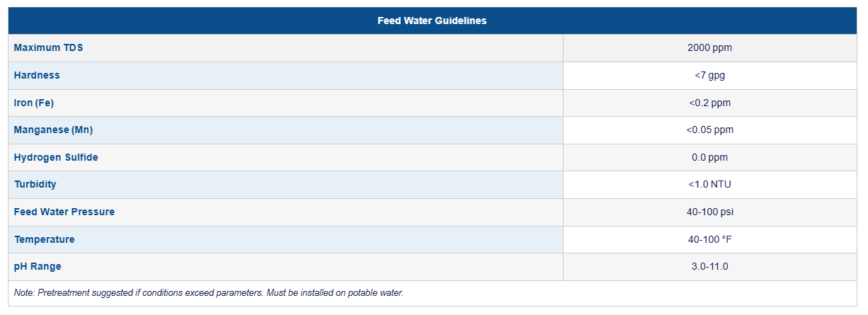Screen dimensions: 868x315
Task: Click the <1.0 NTU value
Action: point(709,184)
